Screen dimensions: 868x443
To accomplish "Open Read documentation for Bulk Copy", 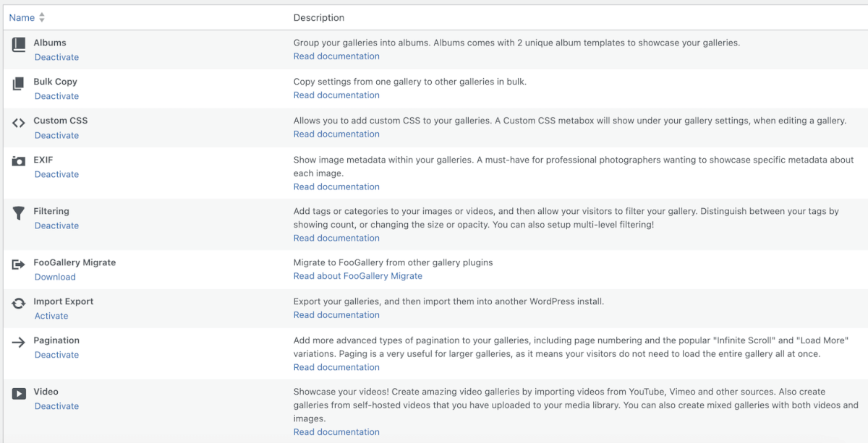I will pyautogui.click(x=336, y=95).
